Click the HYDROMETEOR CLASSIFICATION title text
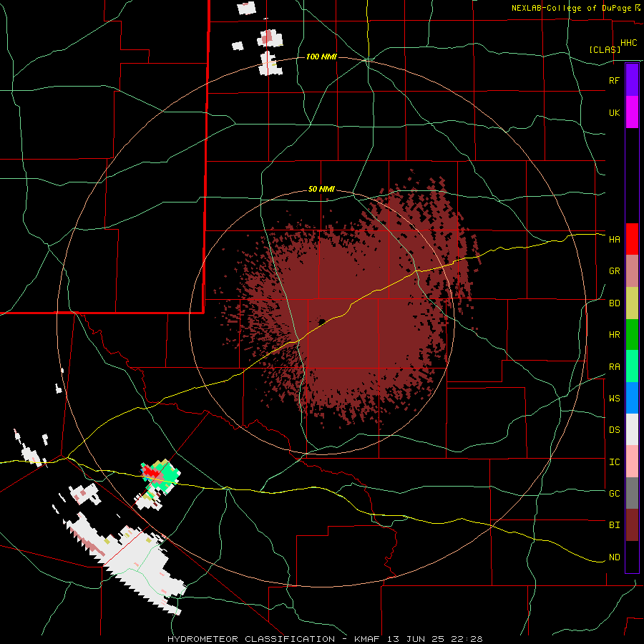Viewport: 644px width, 644px height. click(250, 639)
